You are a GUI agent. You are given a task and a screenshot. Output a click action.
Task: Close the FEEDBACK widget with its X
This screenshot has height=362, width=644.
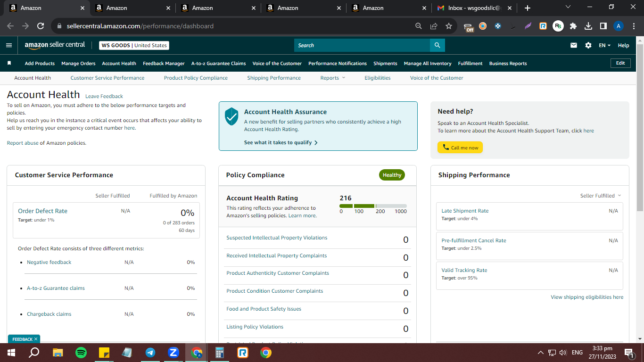point(36,339)
